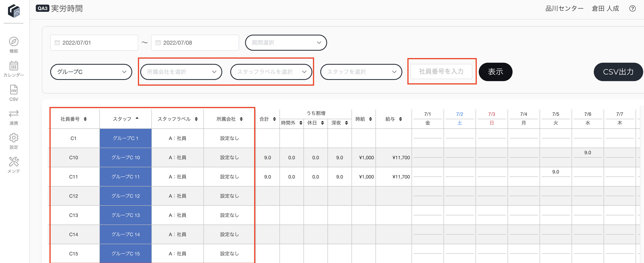Select staff cell グループC 12
The height and width of the screenshot is (263, 644).
tap(125, 196)
